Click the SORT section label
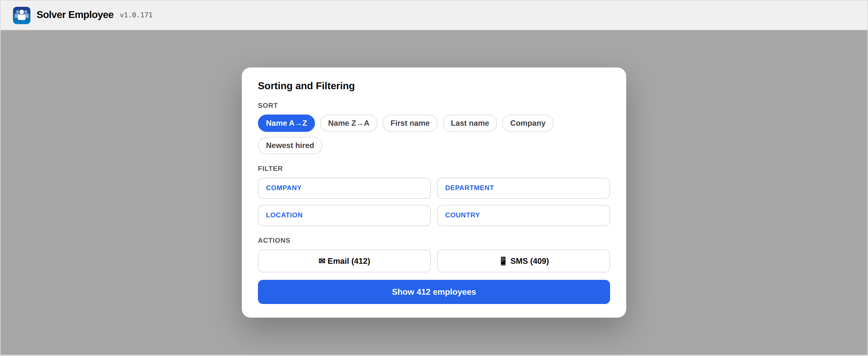This screenshot has width=868, height=356. pos(268,105)
